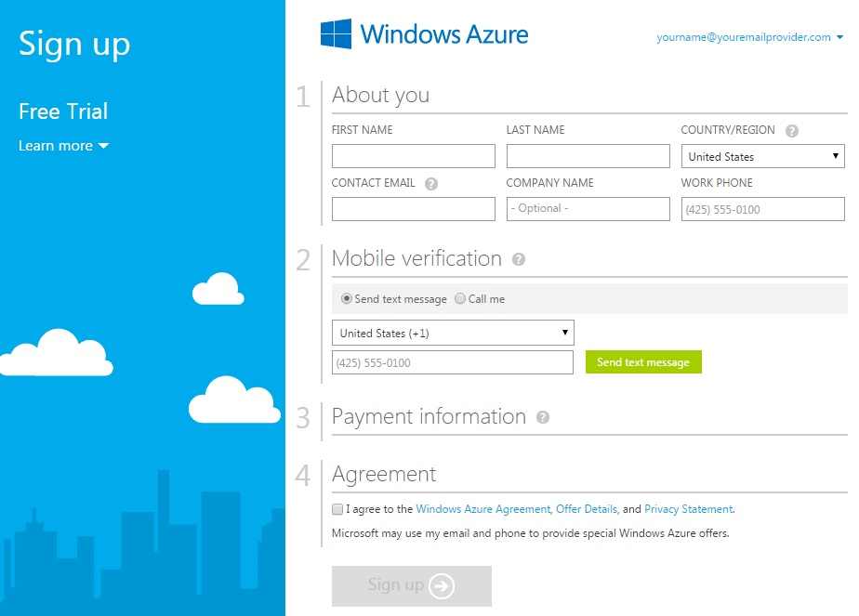Open the Windows Azure Agreement link
The height and width of the screenshot is (616, 859).
point(483,509)
